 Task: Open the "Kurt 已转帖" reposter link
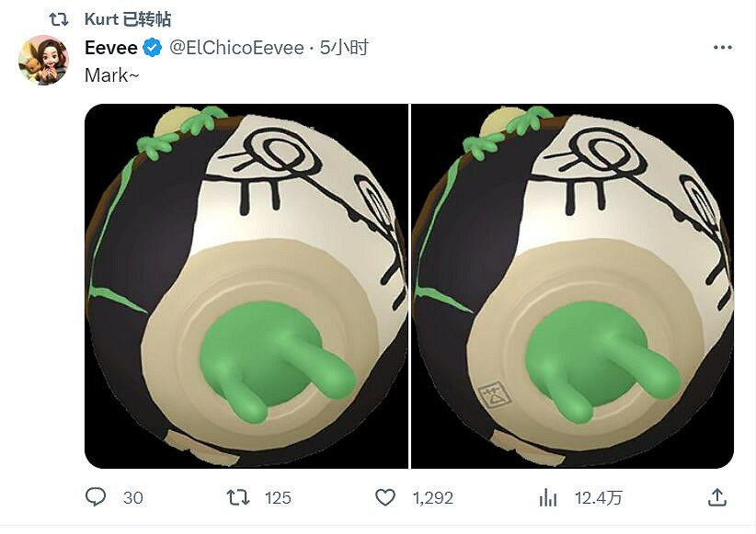point(128,19)
